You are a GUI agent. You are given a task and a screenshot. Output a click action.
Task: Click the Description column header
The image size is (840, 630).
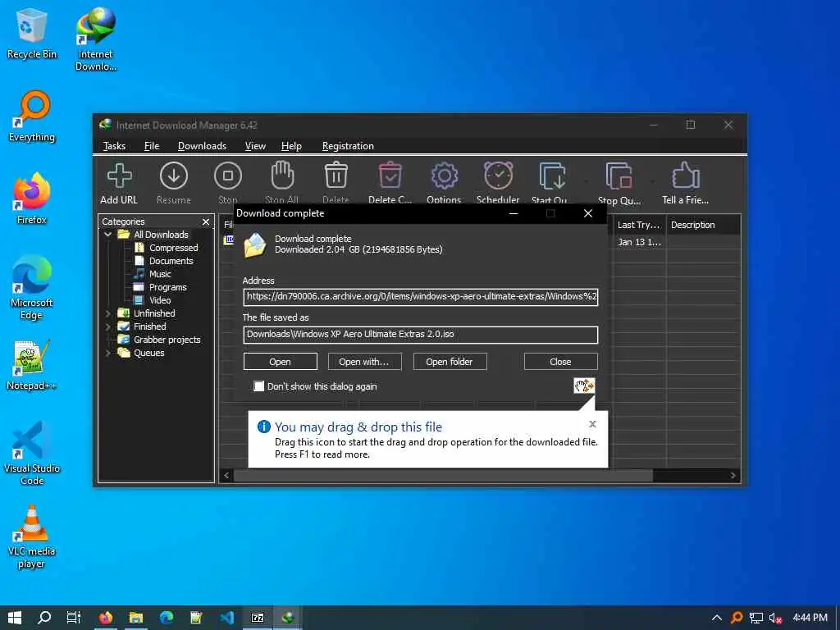(703, 225)
